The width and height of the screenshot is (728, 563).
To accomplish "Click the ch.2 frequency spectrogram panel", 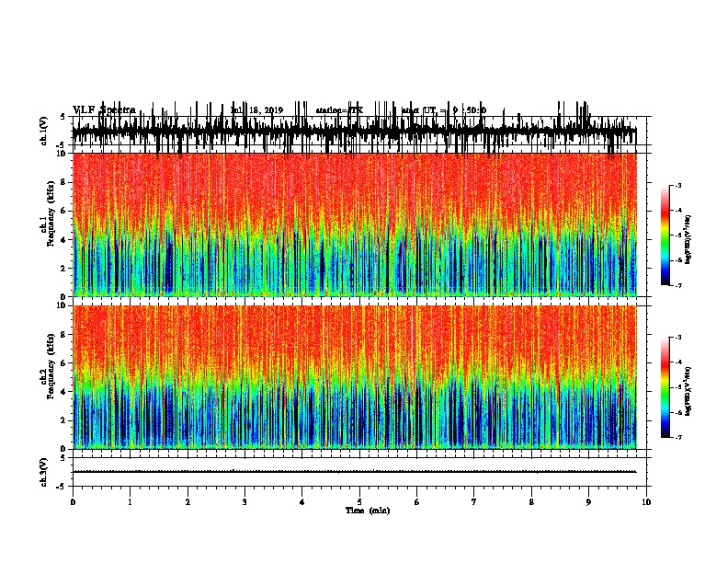I will point(355,377).
